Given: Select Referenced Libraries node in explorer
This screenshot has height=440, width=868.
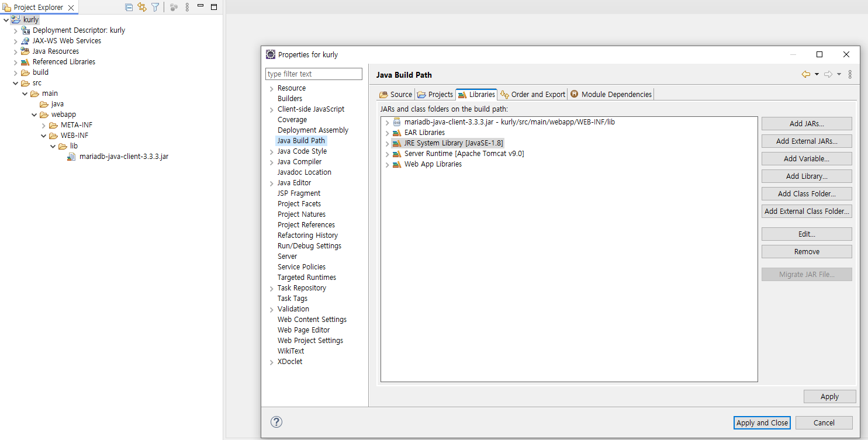Looking at the screenshot, I should pos(64,62).
